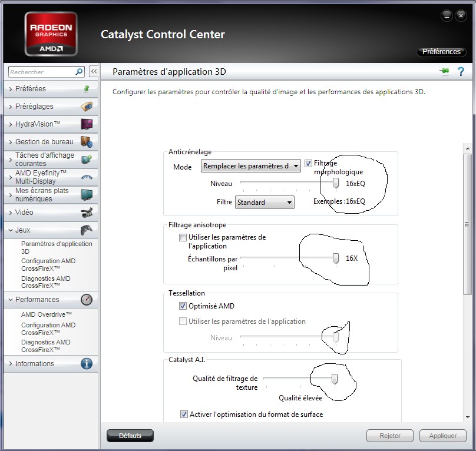
Task: Click the AMD Eyefinity Multi-Display icon
Action: [87, 177]
